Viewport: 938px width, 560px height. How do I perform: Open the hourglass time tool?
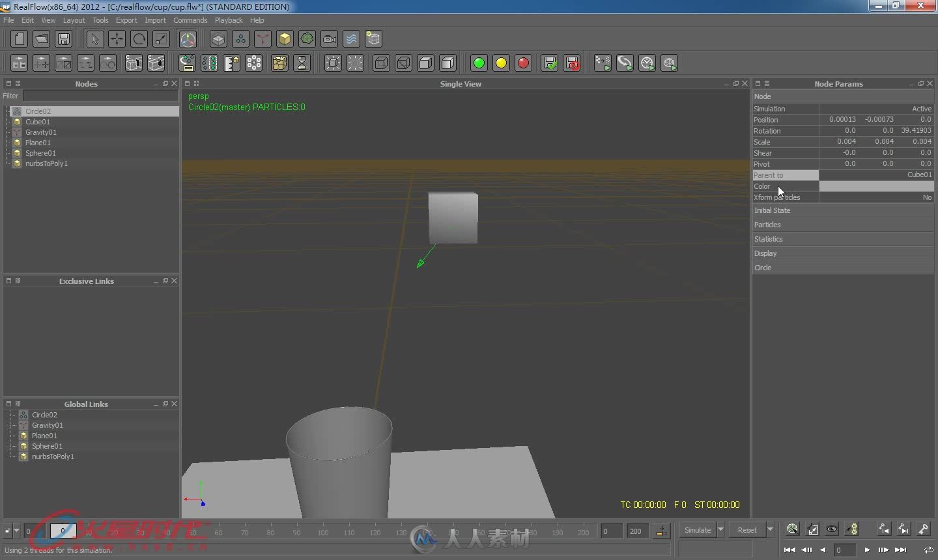pos(302,63)
